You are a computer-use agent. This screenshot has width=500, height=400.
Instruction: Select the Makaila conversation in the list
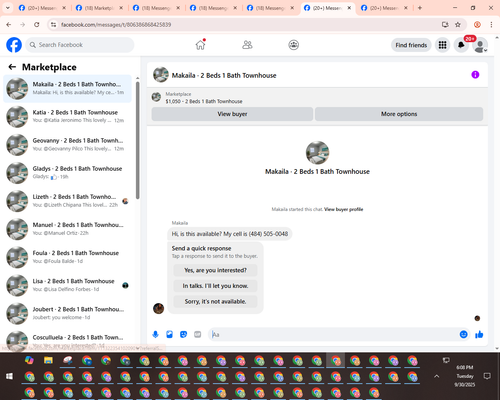(x=67, y=89)
